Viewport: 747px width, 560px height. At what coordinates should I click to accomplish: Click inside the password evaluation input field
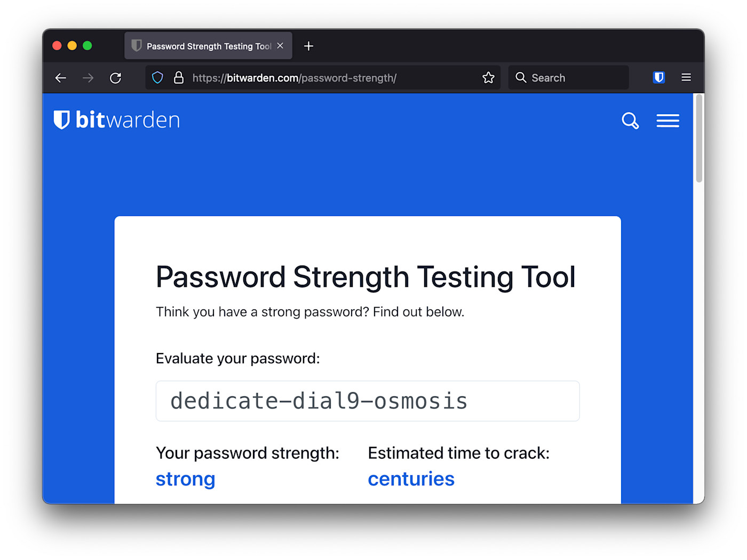click(x=367, y=401)
